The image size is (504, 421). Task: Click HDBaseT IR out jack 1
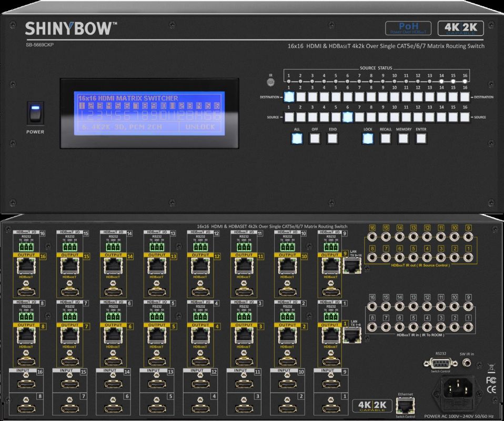(468, 257)
